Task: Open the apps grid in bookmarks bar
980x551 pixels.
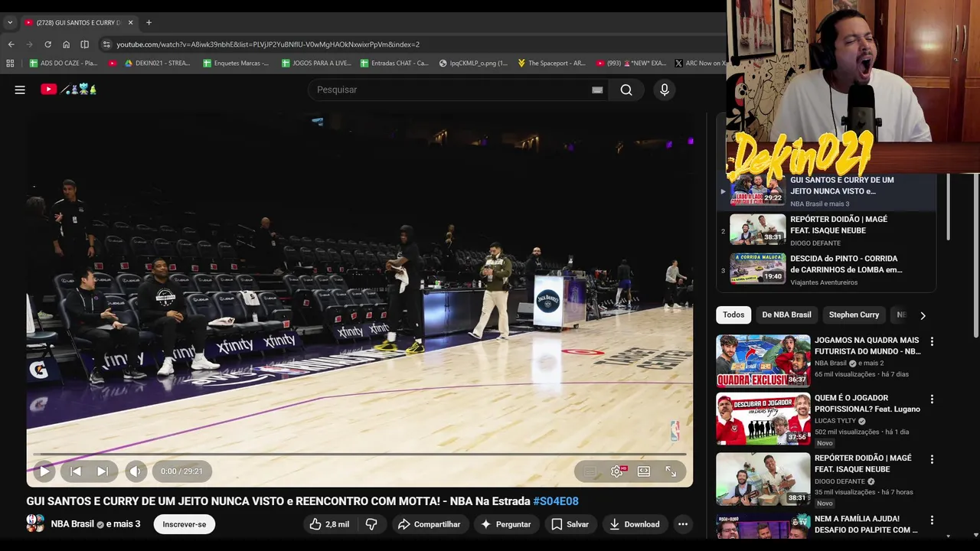Action: [10, 64]
